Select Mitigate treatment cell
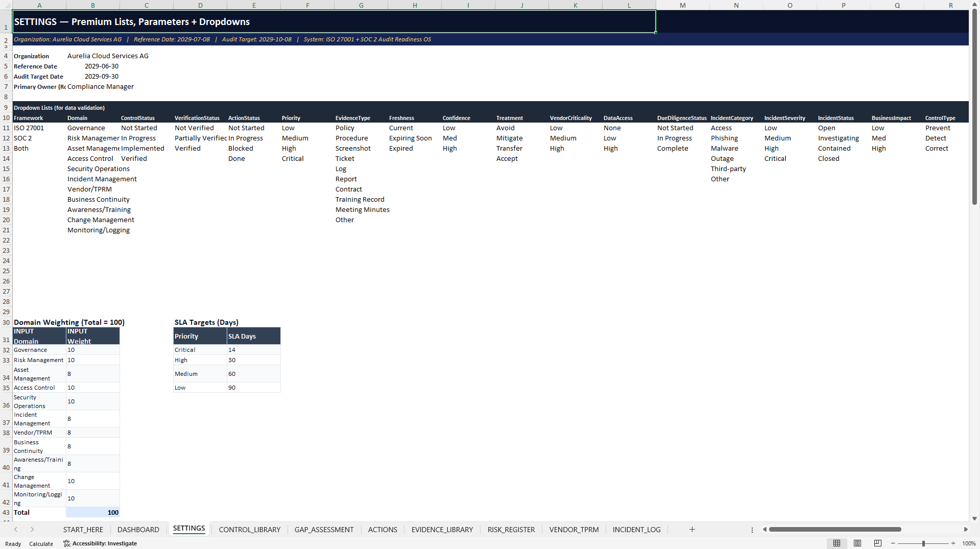This screenshot has width=980, height=549. click(x=522, y=138)
